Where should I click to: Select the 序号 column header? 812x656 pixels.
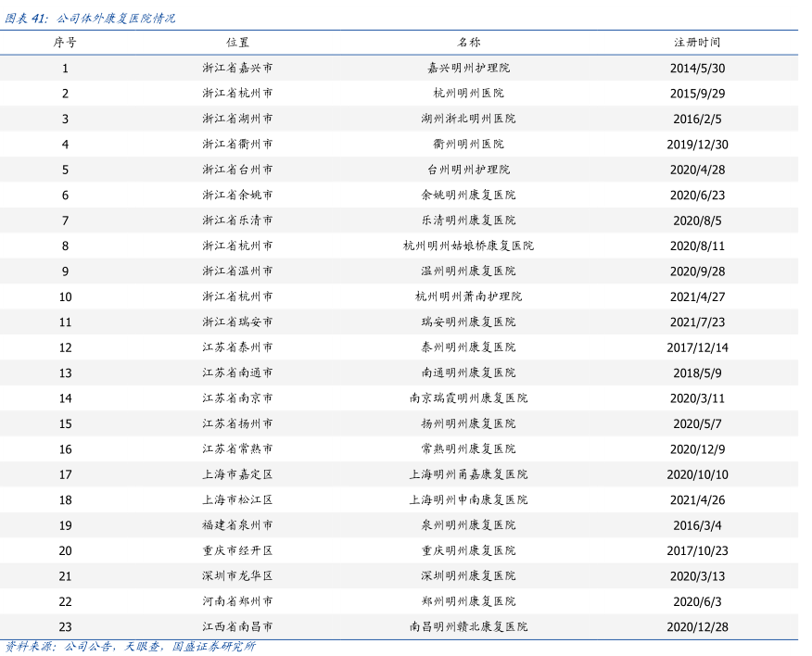65,43
